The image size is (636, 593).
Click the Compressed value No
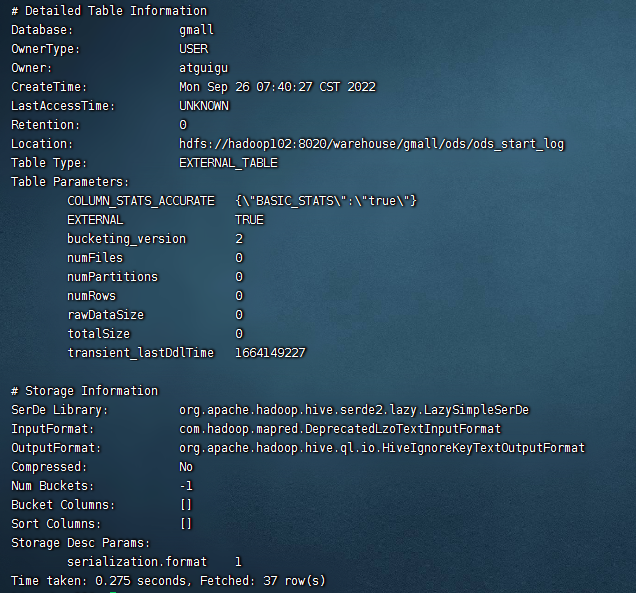186,467
